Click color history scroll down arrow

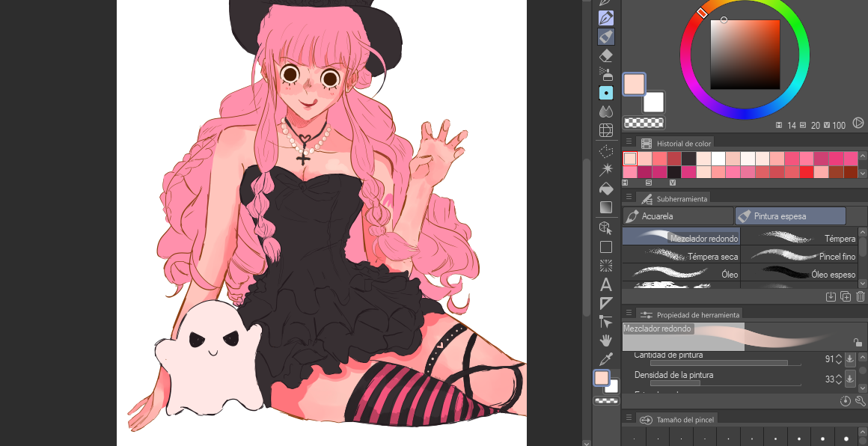point(863,173)
